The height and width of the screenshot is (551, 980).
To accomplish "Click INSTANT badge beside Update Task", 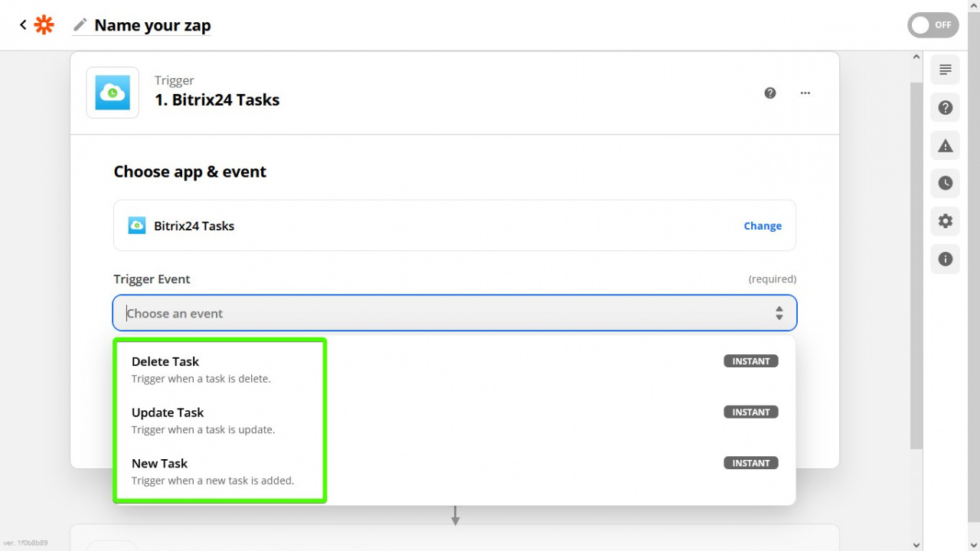I will [x=751, y=412].
